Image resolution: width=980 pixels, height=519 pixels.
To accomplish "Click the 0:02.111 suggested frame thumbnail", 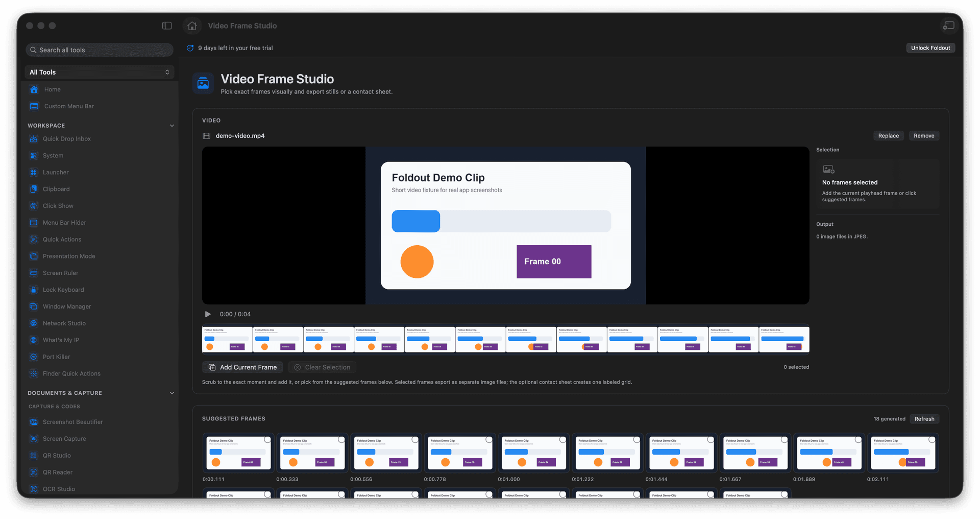I will (x=903, y=453).
